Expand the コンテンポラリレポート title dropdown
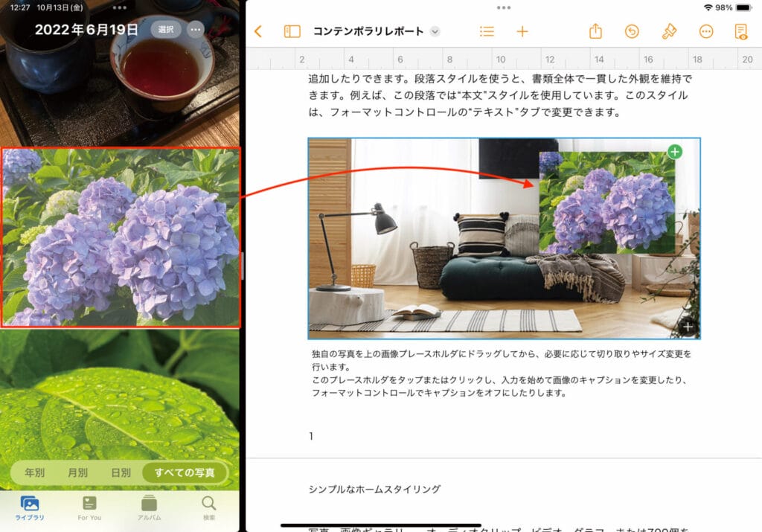This screenshot has height=532, width=762. 435,31
